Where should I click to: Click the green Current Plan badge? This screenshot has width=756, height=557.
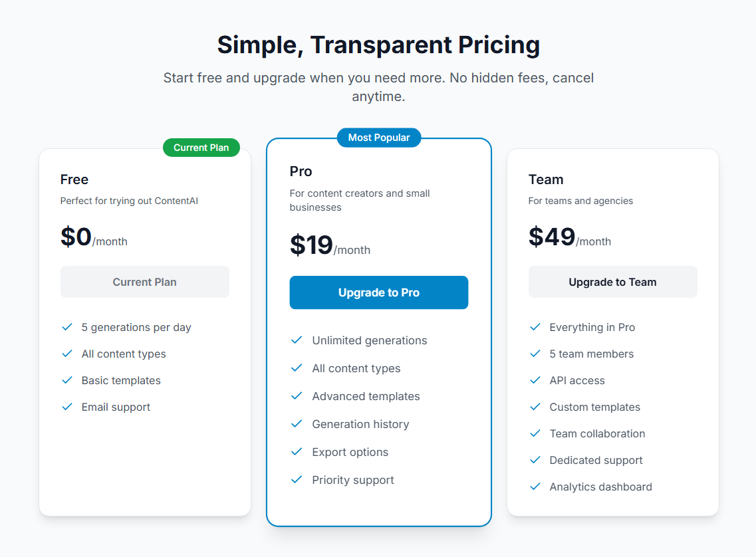pos(201,148)
